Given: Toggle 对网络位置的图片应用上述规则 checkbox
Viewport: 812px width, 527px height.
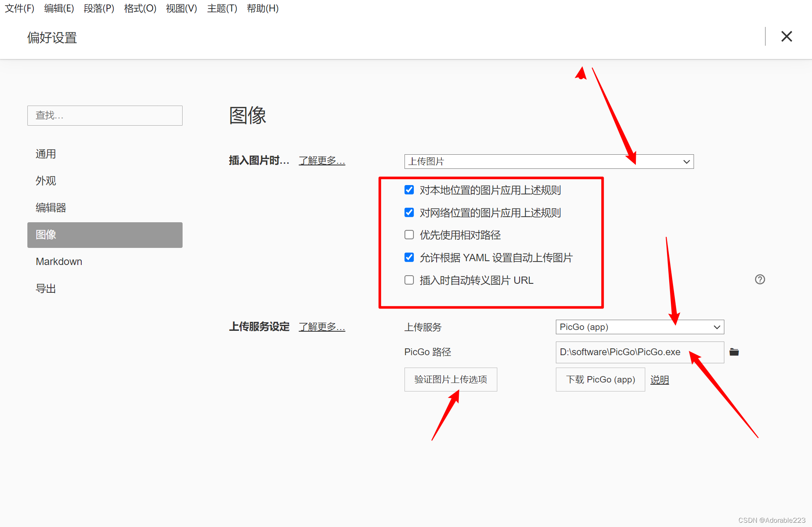Looking at the screenshot, I should pos(409,212).
